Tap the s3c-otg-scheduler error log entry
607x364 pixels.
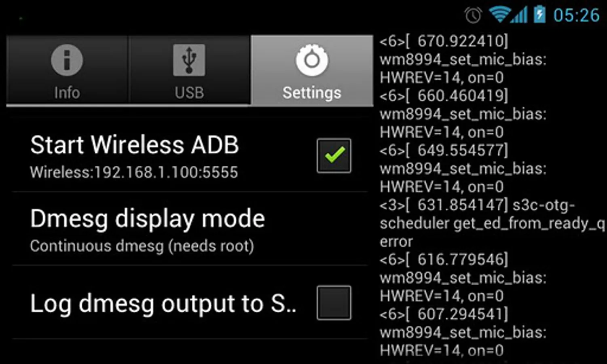[x=492, y=223]
